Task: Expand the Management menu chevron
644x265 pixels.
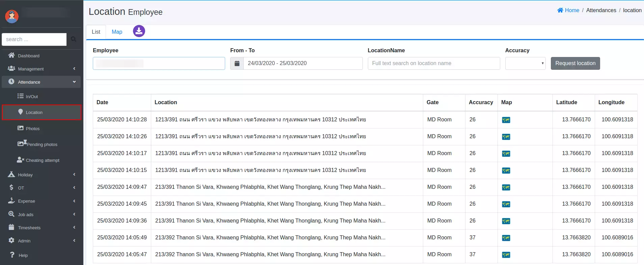Action: tap(74, 68)
